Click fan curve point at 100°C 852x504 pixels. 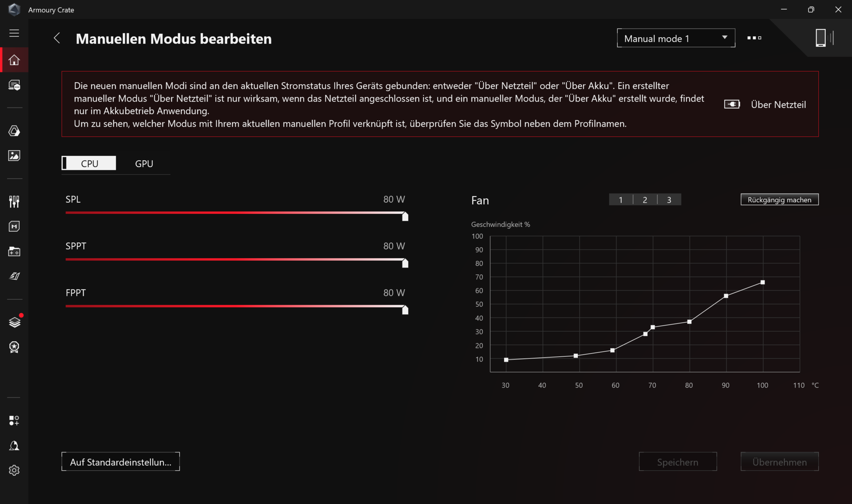pos(763,282)
